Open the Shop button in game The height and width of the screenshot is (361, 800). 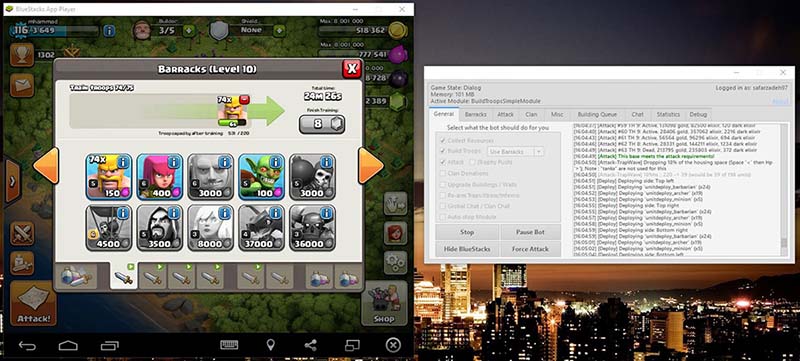[384, 303]
